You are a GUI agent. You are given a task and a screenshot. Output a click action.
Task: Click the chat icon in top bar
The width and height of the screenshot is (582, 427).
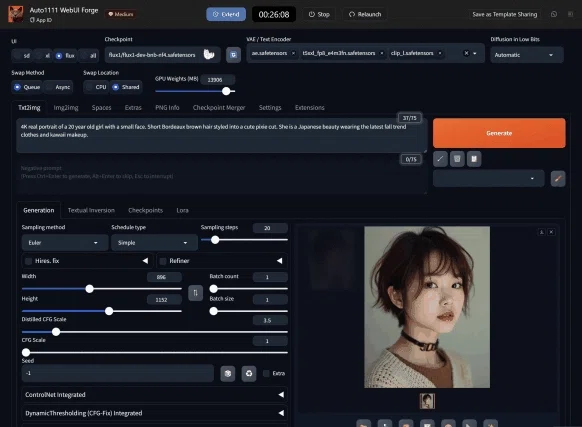tap(554, 14)
